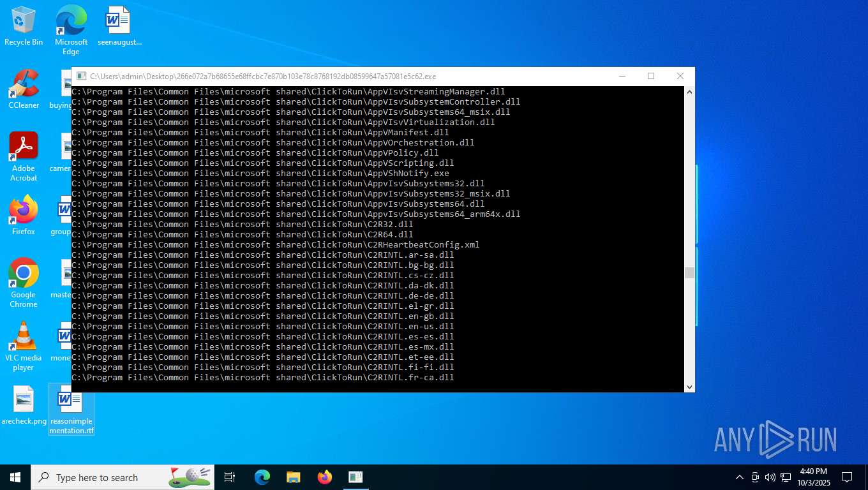Open Firefox from the taskbar
This screenshot has height=490, width=868.
pyautogui.click(x=325, y=477)
